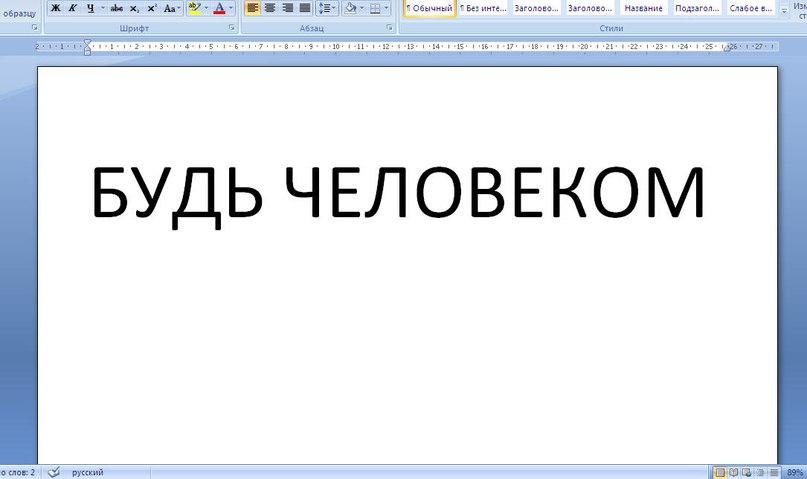Click the shading paint bucket icon
This screenshot has height=479, width=807.
click(351, 8)
